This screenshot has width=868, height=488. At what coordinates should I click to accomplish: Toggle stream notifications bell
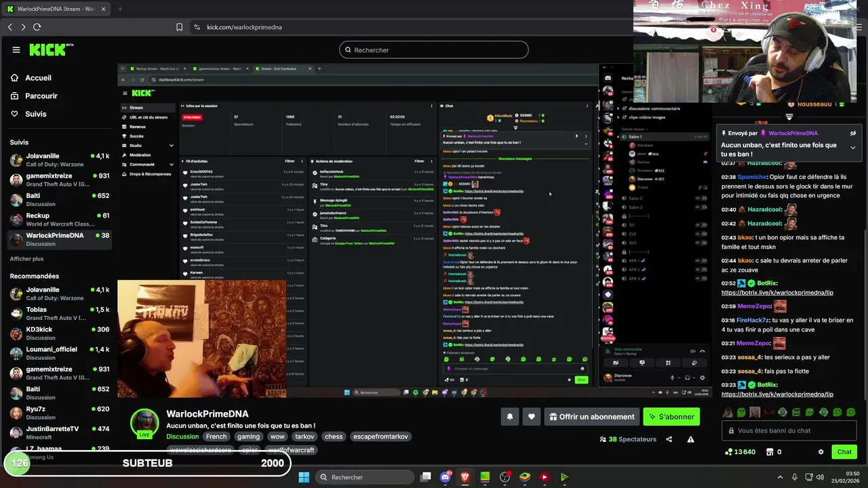509,417
